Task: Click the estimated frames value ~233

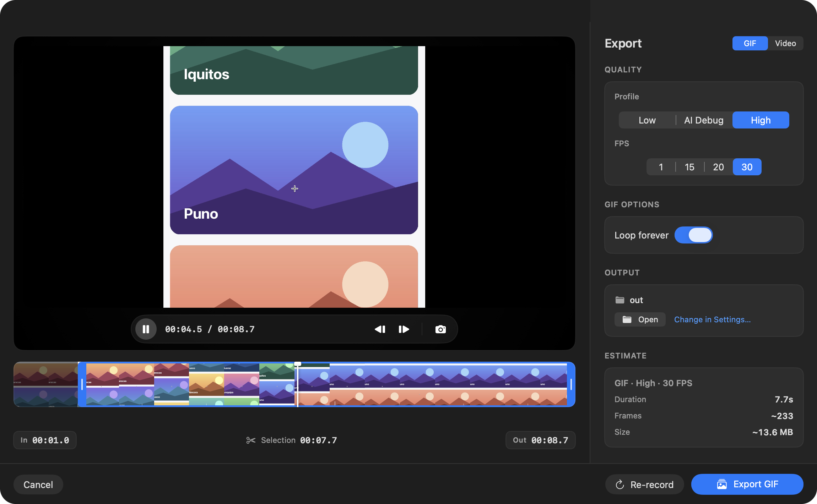Action: 782,416
